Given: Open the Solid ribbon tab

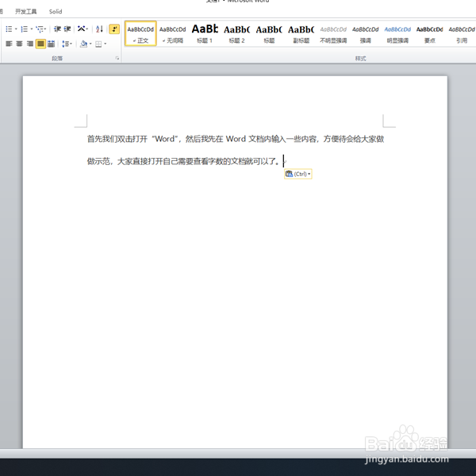Looking at the screenshot, I should click(56, 12).
